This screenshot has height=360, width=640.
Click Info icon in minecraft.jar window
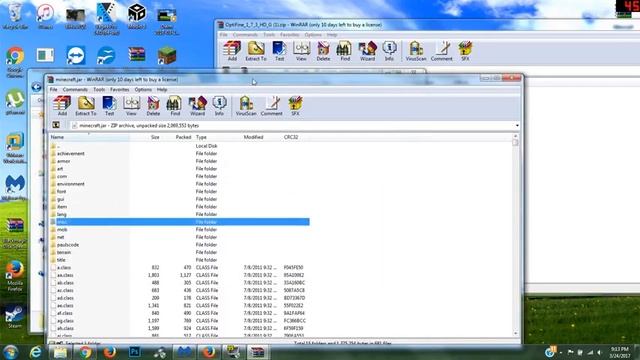[x=219, y=106]
